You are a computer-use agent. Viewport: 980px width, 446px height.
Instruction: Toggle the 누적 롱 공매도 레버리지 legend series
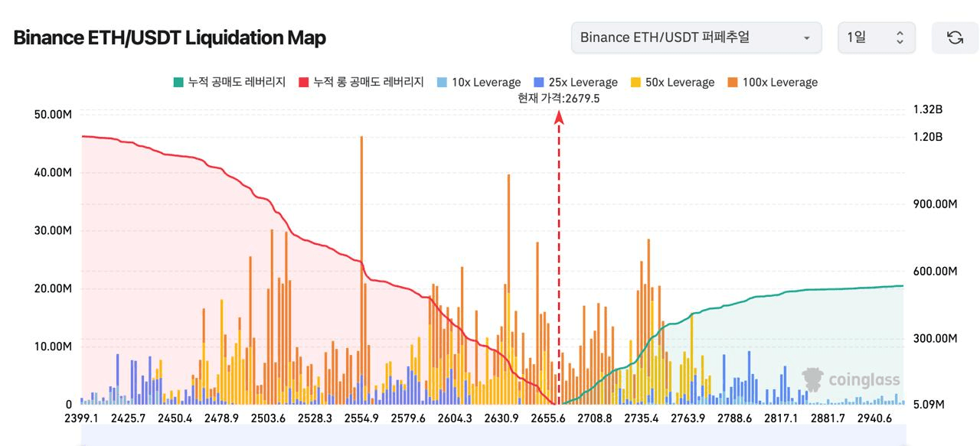[x=361, y=82]
